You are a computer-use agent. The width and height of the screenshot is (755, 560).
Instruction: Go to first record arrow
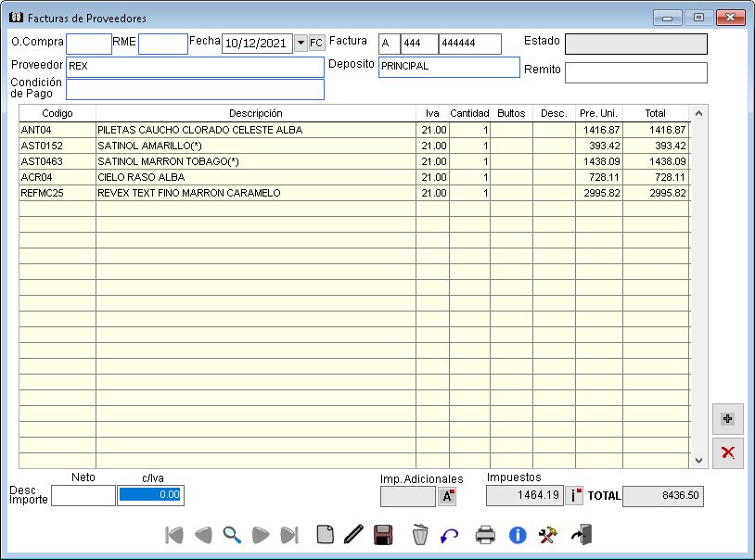click(173, 535)
